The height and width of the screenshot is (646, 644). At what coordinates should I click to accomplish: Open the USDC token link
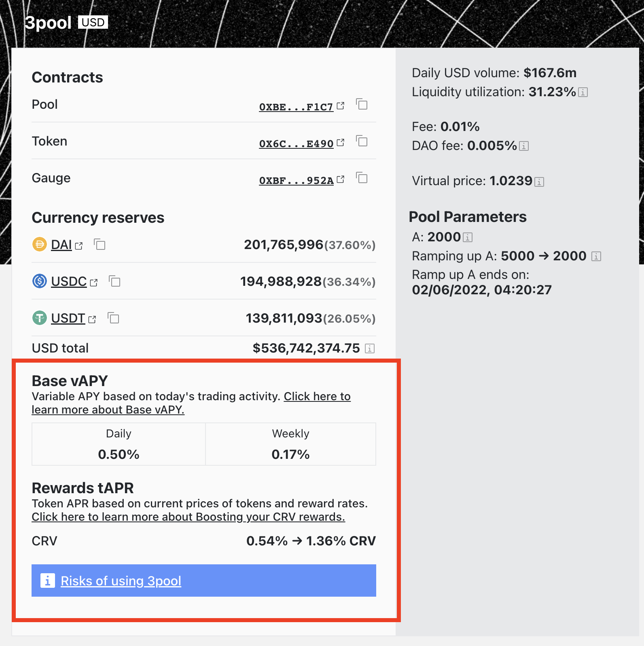69,281
